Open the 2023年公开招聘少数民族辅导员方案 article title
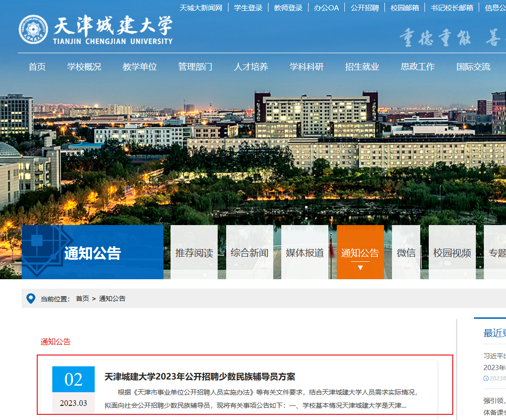This screenshot has width=506, height=420. tap(200, 377)
